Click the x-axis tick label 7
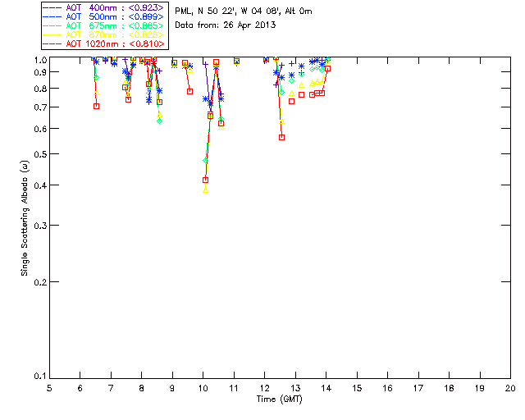The height and width of the screenshot is (420, 525). [x=111, y=388]
